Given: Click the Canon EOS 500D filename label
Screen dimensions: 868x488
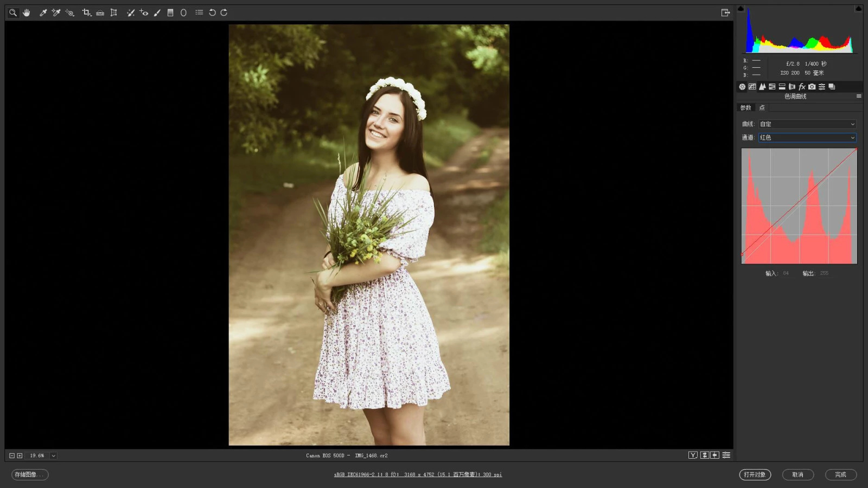Looking at the screenshot, I should 347,455.
